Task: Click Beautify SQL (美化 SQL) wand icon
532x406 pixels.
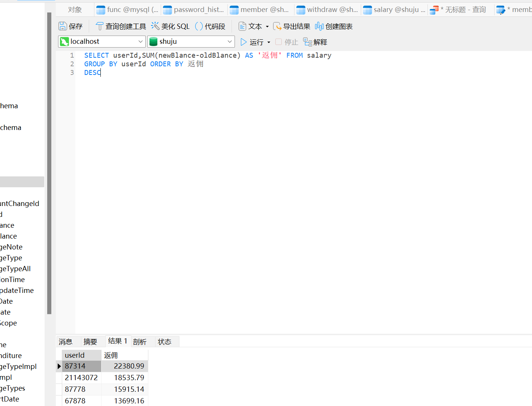Action: click(155, 26)
